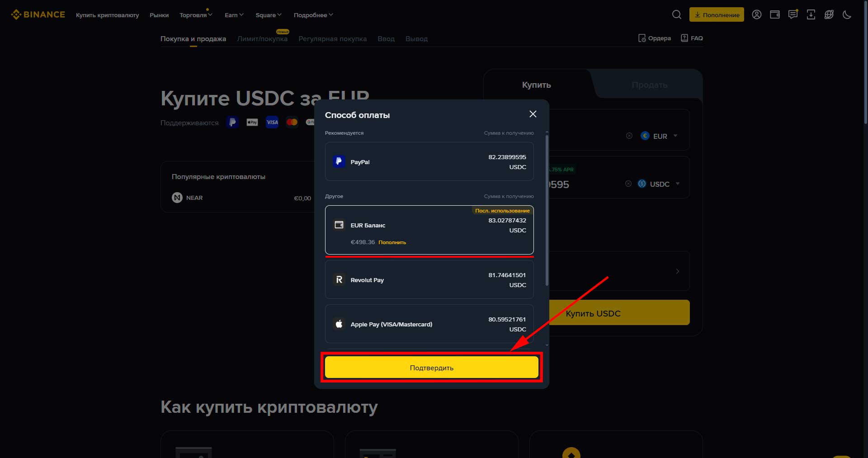The image size is (868, 458).
Task: Click the Revolut R logo icon
Action: click(339, 279)
